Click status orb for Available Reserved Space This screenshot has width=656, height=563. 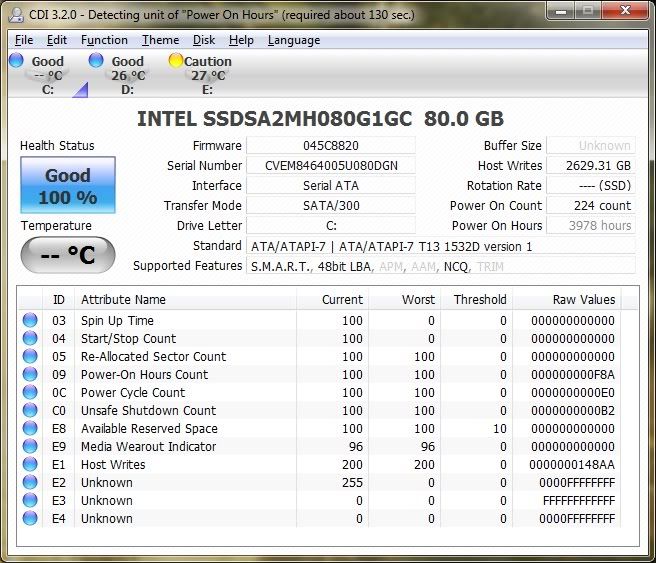(x=30, y=428)
